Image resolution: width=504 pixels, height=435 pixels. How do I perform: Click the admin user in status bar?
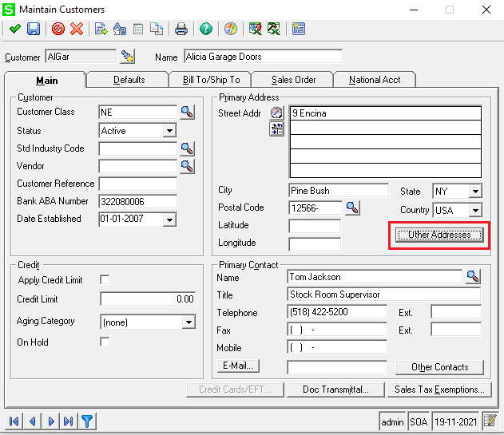392,421
